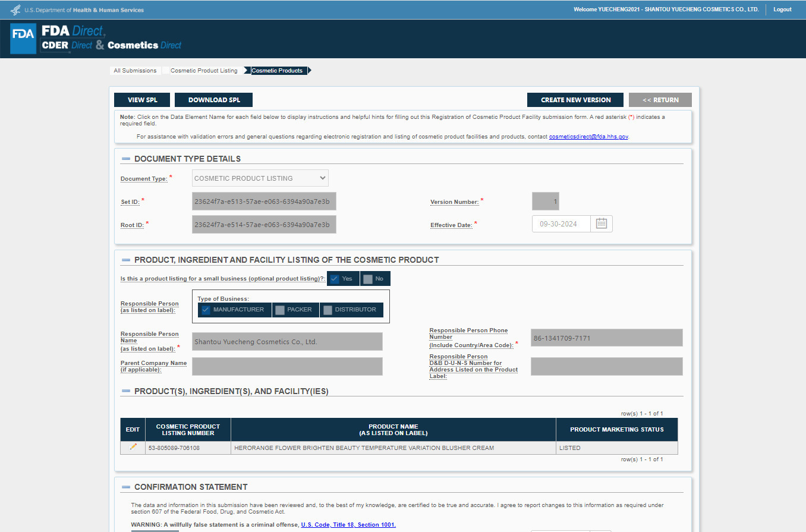Click the DOWNLOAD SPL button
Screen dimensions: 806x532
(x=214, y=100)
